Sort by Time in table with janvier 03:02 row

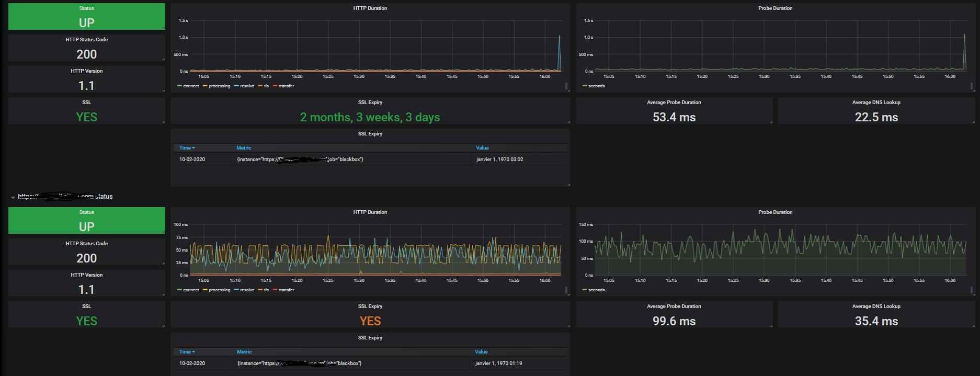(187, 148)
